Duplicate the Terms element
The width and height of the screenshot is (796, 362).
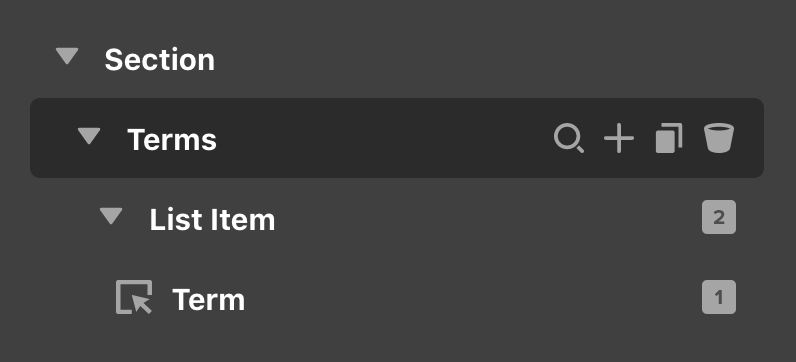tap(669, 138)
